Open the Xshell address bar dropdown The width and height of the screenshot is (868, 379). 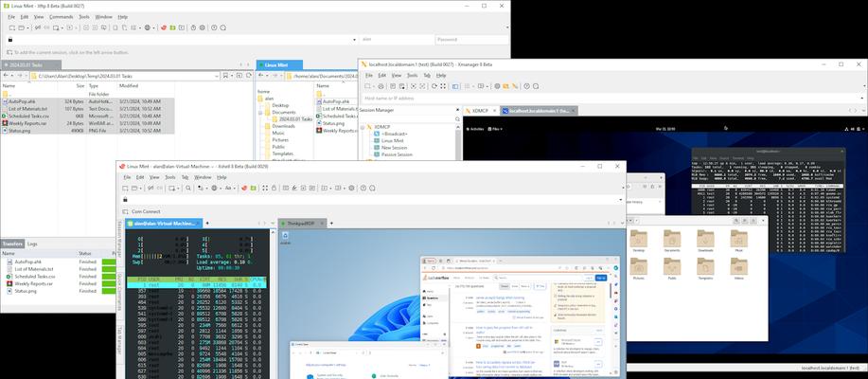coord(621,200)
